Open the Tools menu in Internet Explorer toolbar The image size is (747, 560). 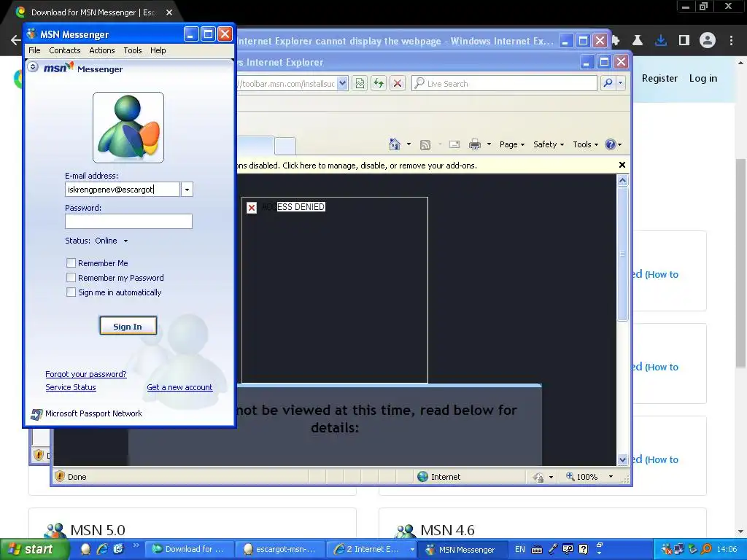pos(586,144)
